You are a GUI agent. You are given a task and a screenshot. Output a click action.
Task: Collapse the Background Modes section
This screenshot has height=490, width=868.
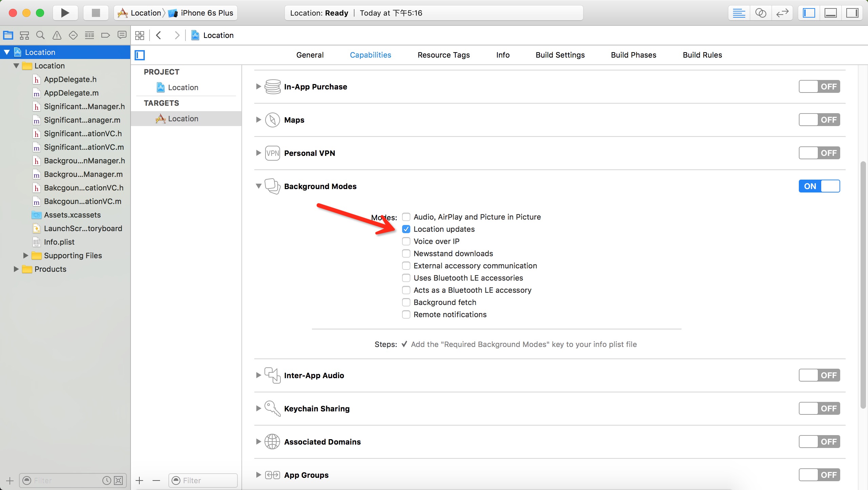click(x=258, y=186)
